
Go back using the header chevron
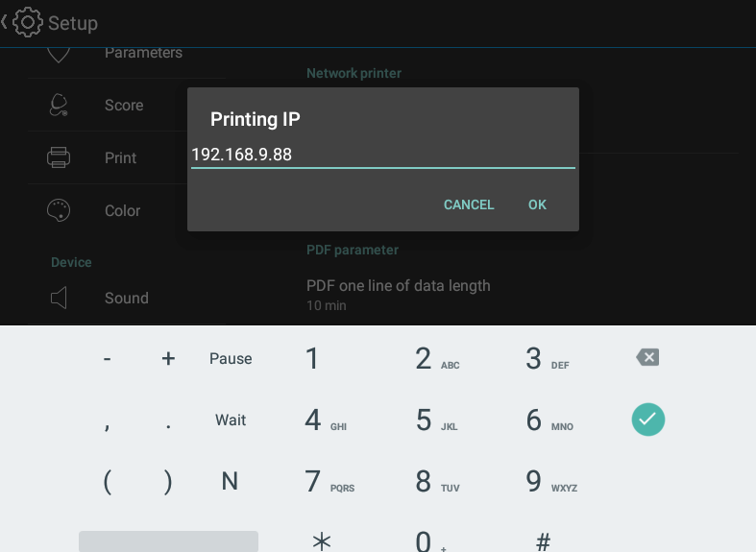click(x=5, y=22)
